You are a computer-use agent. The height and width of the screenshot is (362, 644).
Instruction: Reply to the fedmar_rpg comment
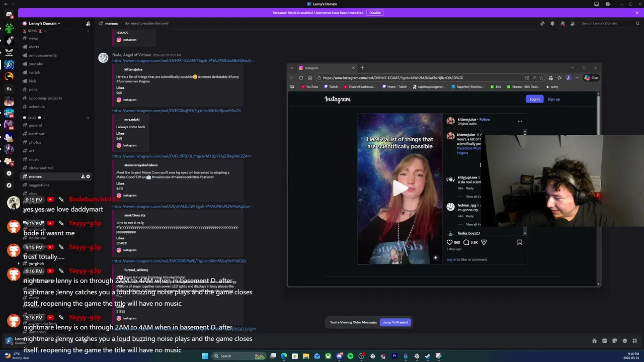[x=469, y=216]
